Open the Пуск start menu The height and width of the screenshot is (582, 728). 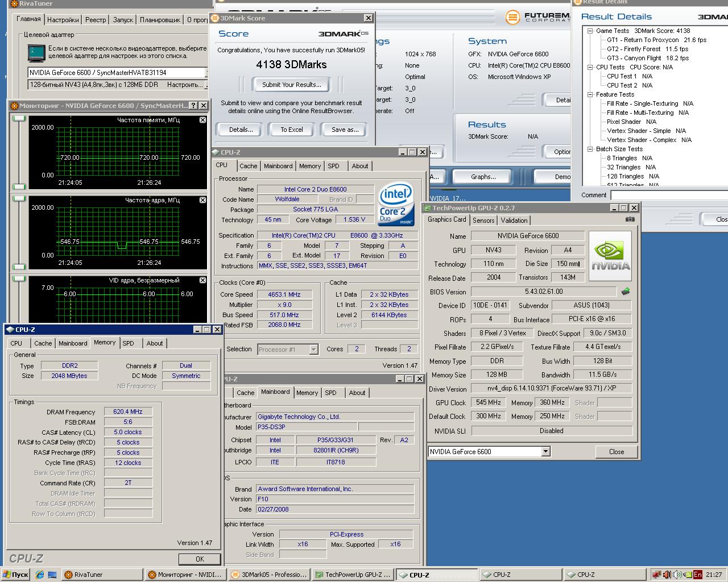[15, 575]
